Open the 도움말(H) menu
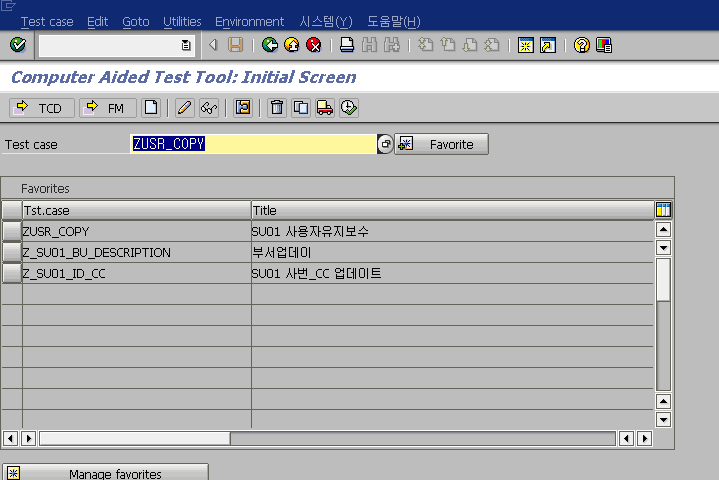719x480 pixels. [x=393, y=22]
